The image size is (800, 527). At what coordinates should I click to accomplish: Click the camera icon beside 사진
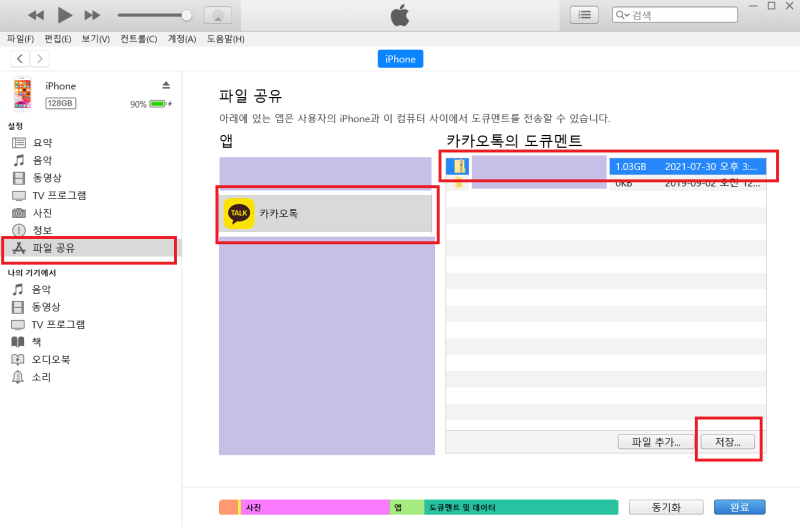[19, 213]
